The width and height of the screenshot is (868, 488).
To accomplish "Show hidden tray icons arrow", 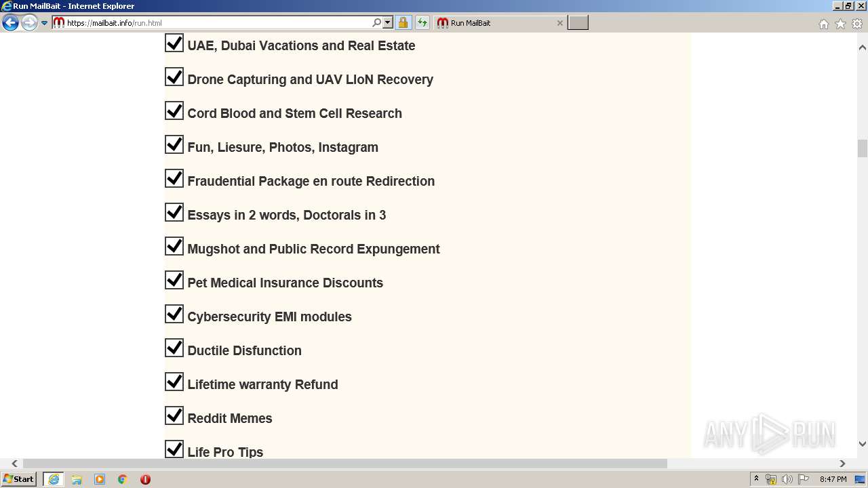I will click(756, 479).
